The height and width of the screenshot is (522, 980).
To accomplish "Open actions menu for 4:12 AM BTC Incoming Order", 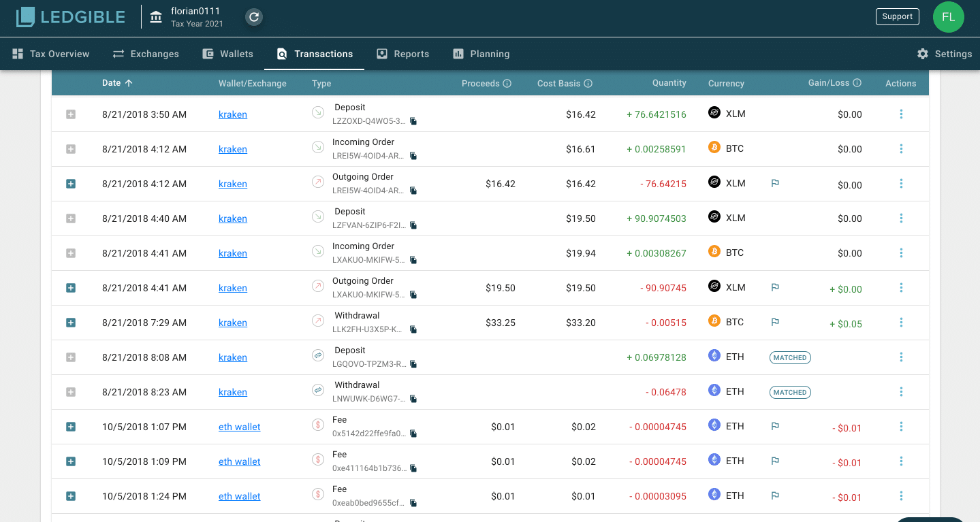I will click(901, 149).
